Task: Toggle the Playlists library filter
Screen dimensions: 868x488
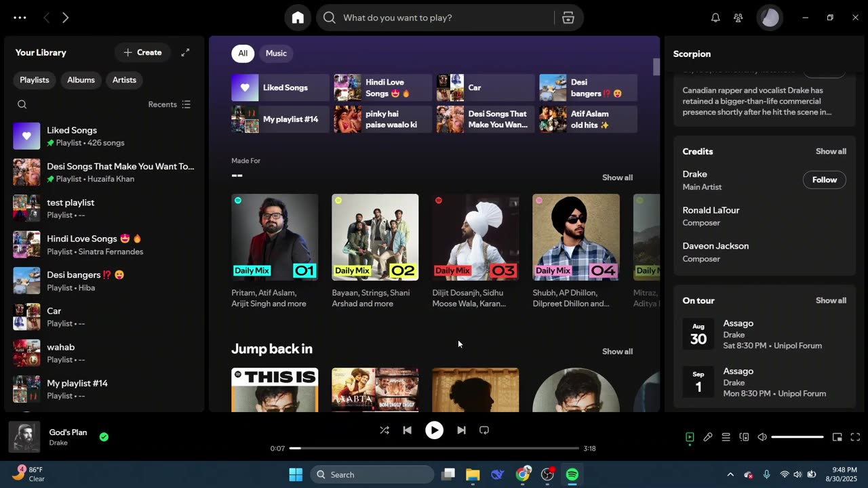Action: [35, 80]
